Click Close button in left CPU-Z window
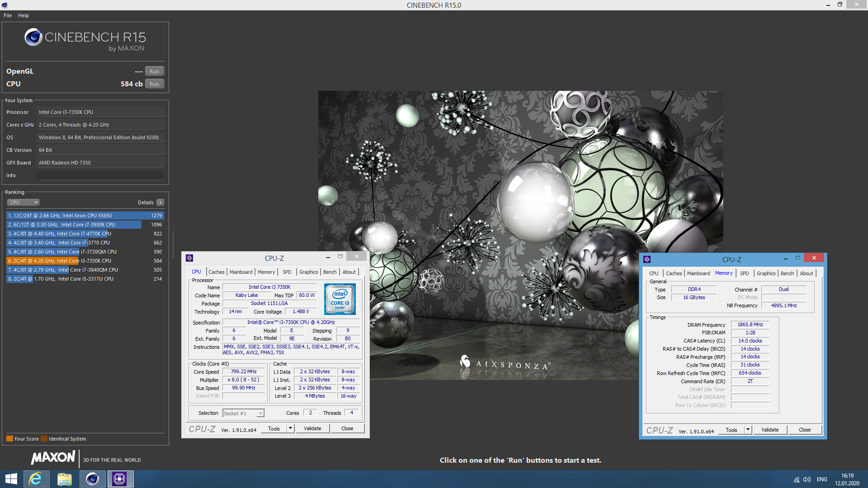 347,429
